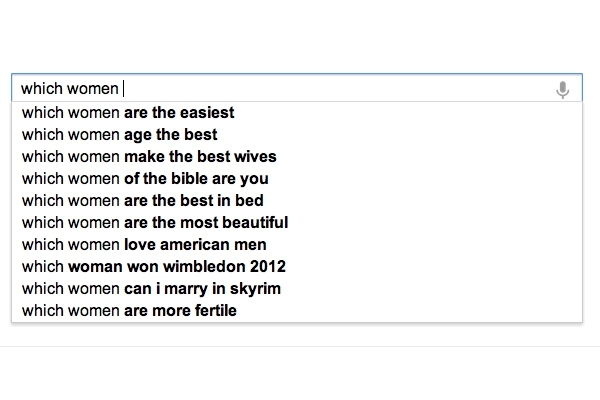
Task: Click the first autocomplete entry ending 'easiest'
Action: (x=297, y=113)
